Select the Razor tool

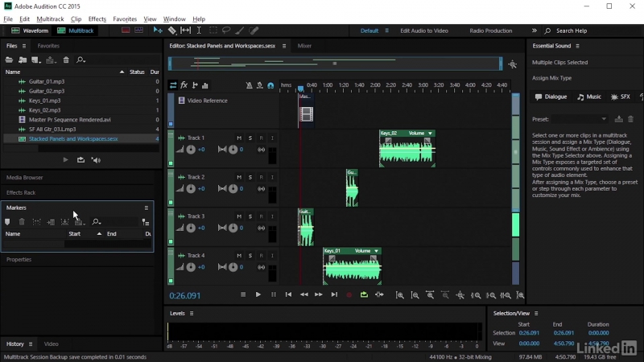point(172,31)
